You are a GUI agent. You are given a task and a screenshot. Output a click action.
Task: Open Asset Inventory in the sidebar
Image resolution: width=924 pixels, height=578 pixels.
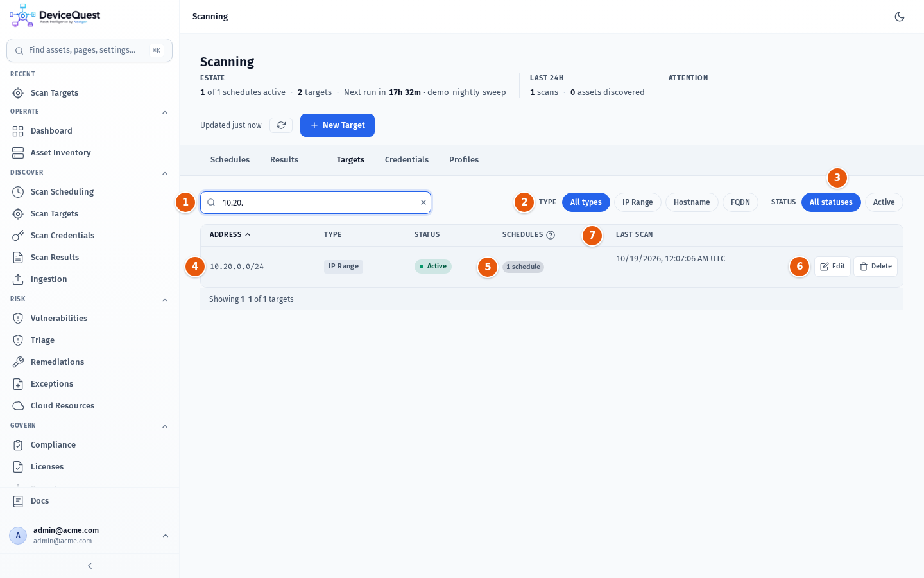[x=89, y=153]
